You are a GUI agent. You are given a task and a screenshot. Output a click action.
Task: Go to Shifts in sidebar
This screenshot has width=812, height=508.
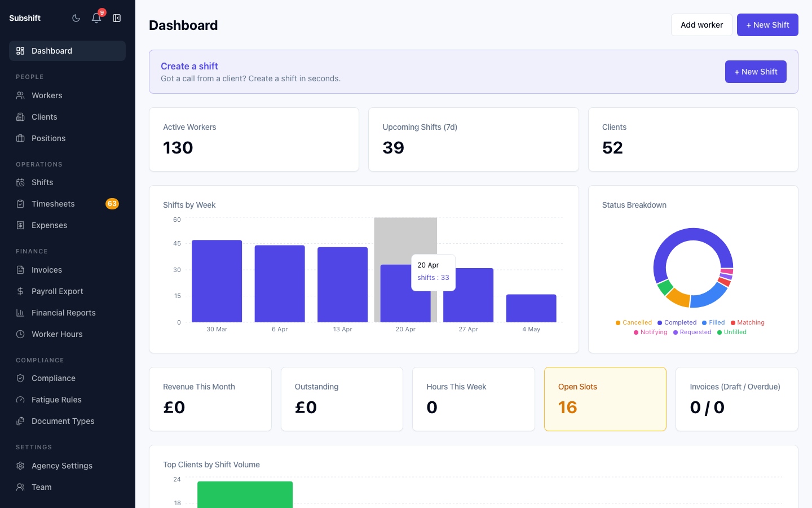point(67,182)
